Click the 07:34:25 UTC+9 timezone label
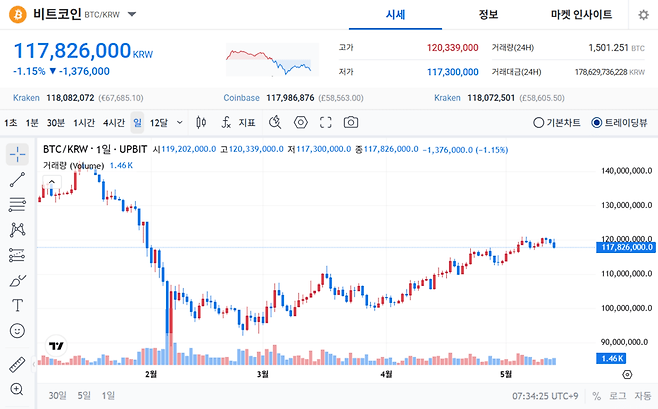 pos(545,396)
